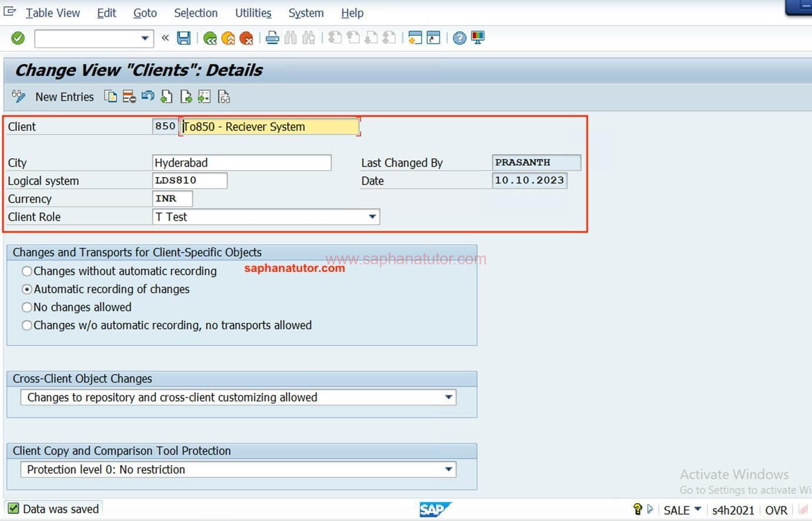812x521 pixels.
Task: Click the City field Hyderabad
Action: point(241,162)
